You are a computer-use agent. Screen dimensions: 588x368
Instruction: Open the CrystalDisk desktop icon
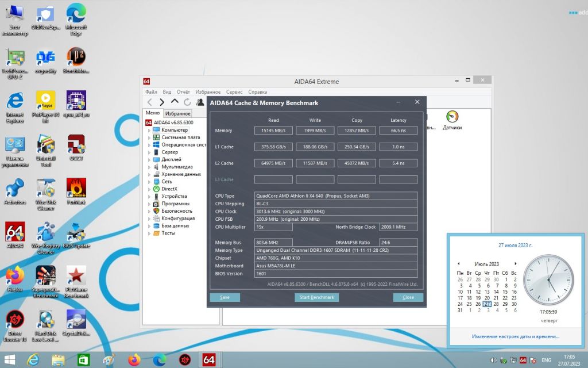click(x=76, y=322)
